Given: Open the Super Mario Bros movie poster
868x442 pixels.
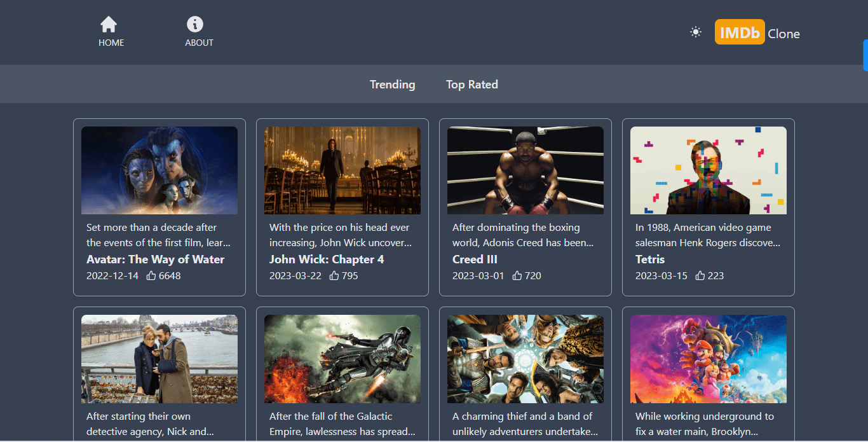Looking at the screenshot, I should coord(709,359).
